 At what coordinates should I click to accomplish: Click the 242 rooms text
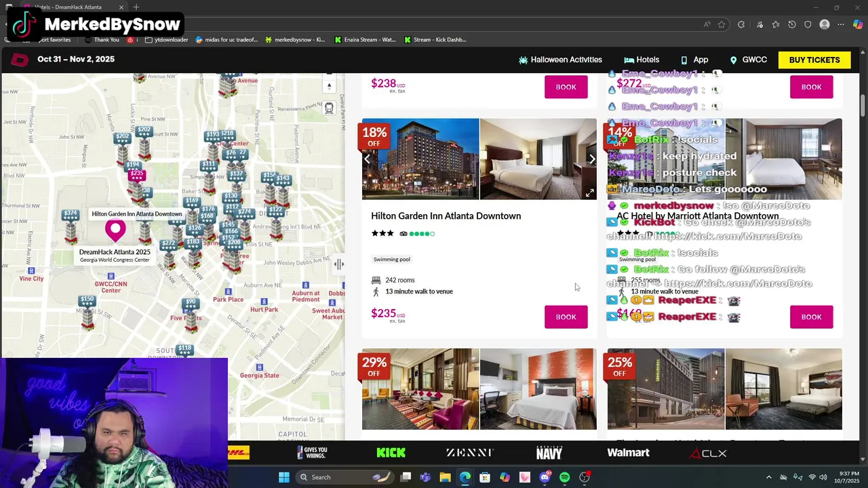click(400, 280)
